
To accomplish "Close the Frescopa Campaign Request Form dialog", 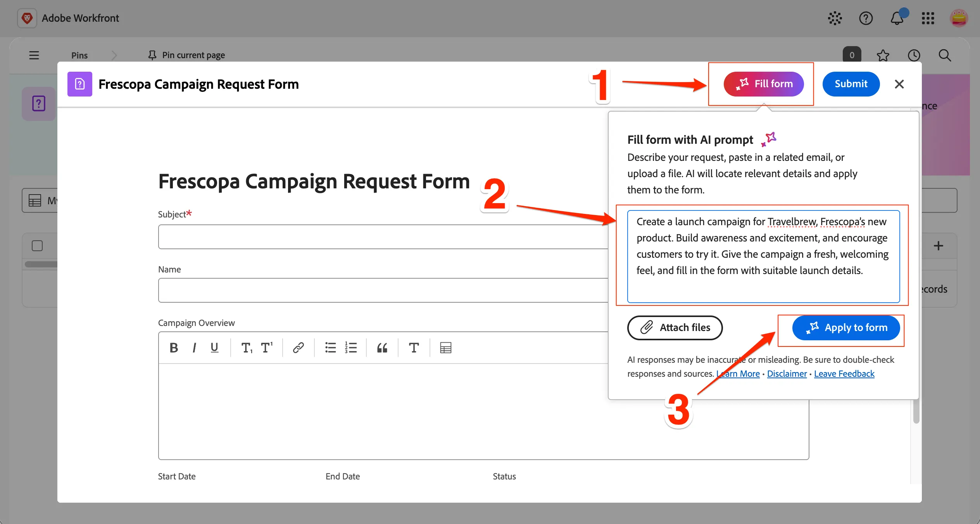I will tap(899, 84).
